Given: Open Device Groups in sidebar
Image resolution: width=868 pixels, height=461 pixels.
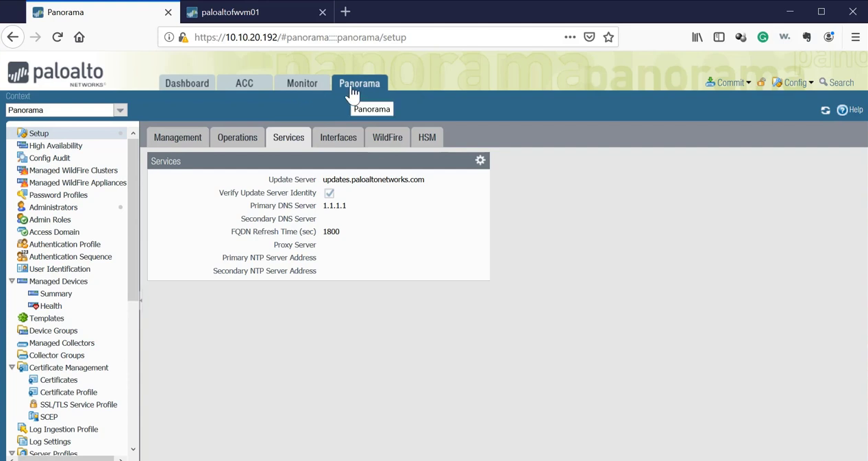Looking at the screenshot, I should coord(53,330).
